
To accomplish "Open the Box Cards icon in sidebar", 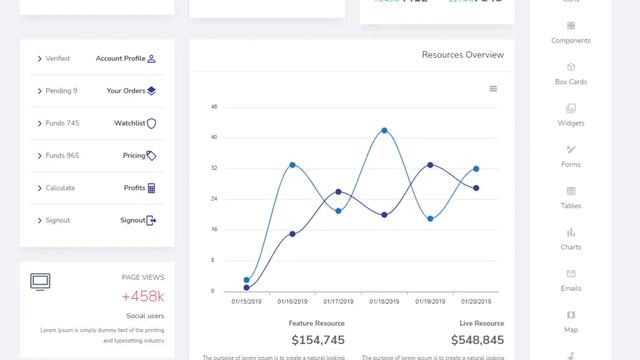I will 571,67.
